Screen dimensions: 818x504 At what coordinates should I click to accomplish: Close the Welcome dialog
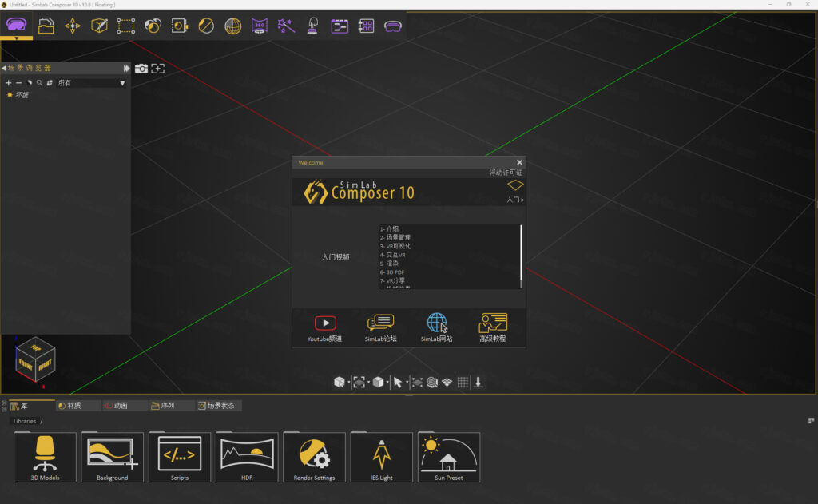519,162
